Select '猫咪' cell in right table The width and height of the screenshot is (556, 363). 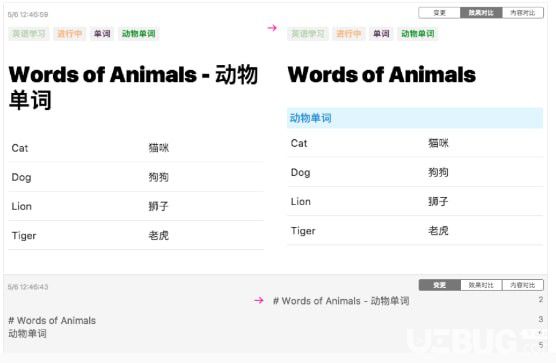click(x=438, y=143)
